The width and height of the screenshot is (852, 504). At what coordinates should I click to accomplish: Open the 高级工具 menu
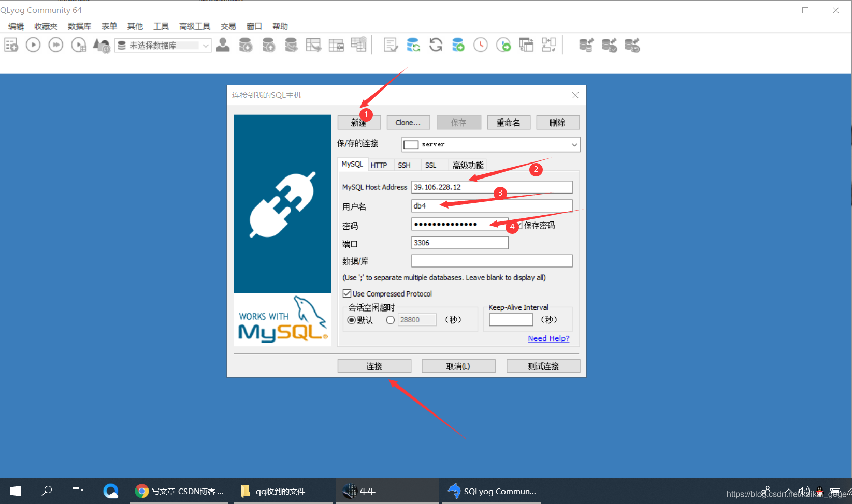195,26
